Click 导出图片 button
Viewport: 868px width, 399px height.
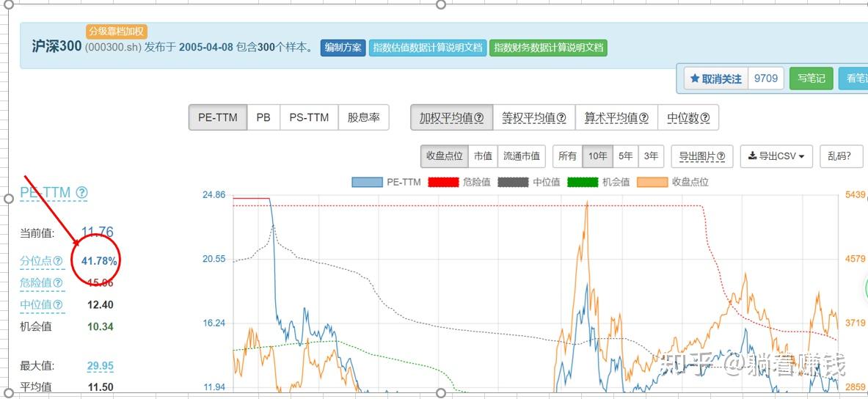pyautogui.click(x=702, y=156)
